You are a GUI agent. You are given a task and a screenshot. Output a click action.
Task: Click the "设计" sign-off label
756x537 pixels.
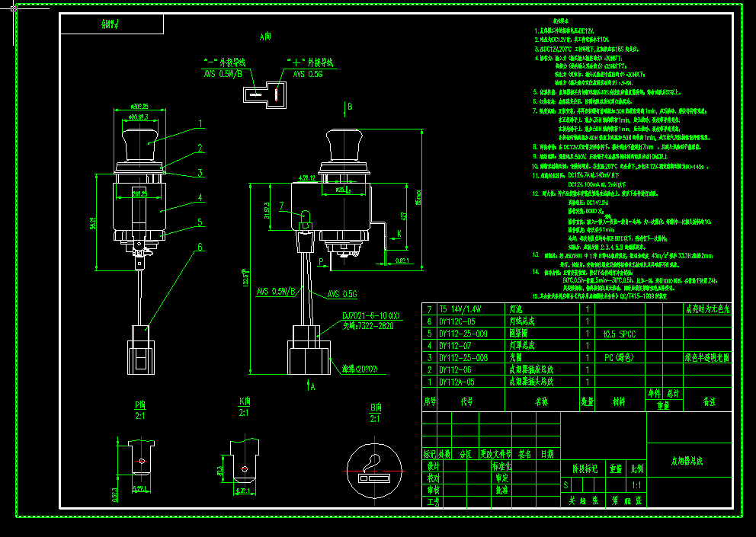tap(434, 466)
